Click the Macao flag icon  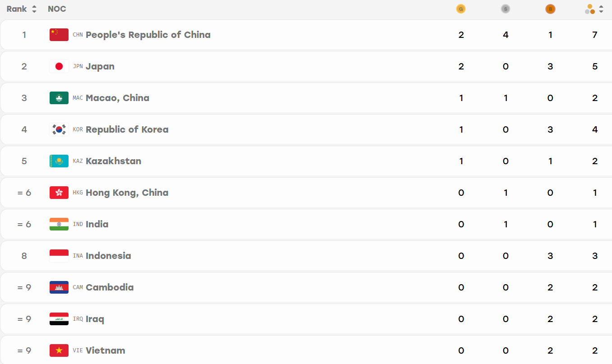[x=59, y=98]
